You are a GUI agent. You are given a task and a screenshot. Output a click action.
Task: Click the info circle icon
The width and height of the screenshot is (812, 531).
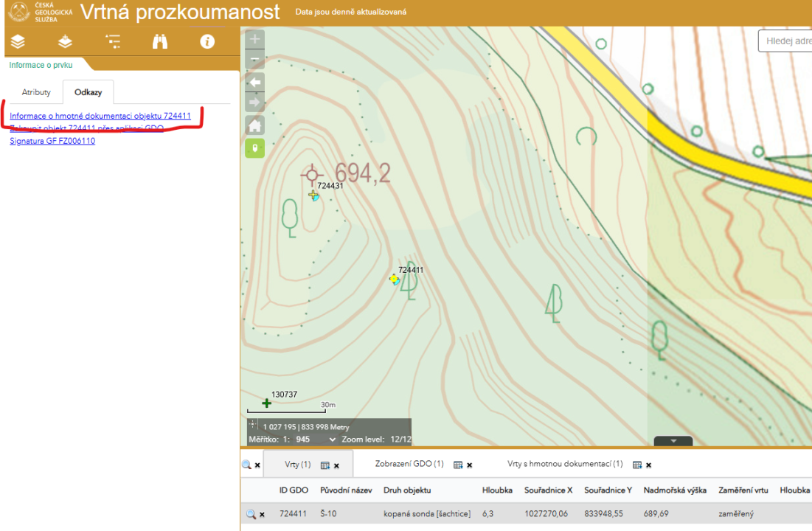coord(207,41)
